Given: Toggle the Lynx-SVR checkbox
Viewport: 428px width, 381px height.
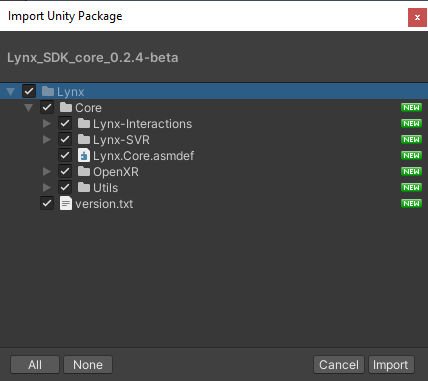Looking at the screenshot, I should coord(65,139).
